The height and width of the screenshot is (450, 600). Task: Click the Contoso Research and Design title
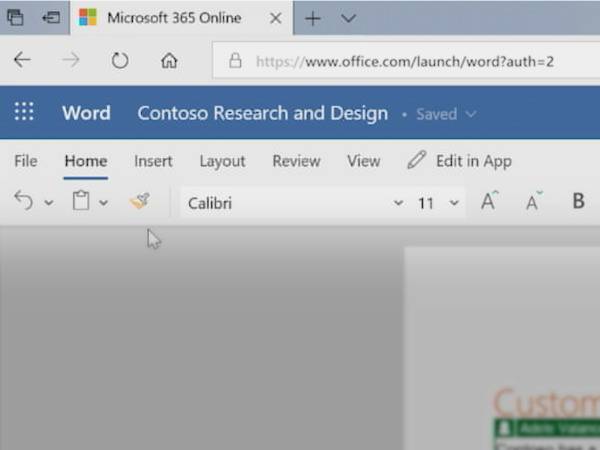point(262,113)
